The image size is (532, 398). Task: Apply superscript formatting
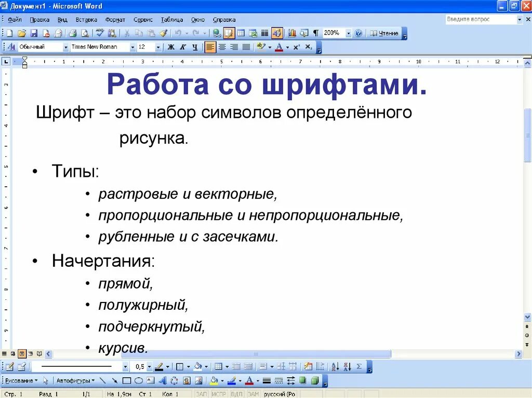[x=297, y=47]
